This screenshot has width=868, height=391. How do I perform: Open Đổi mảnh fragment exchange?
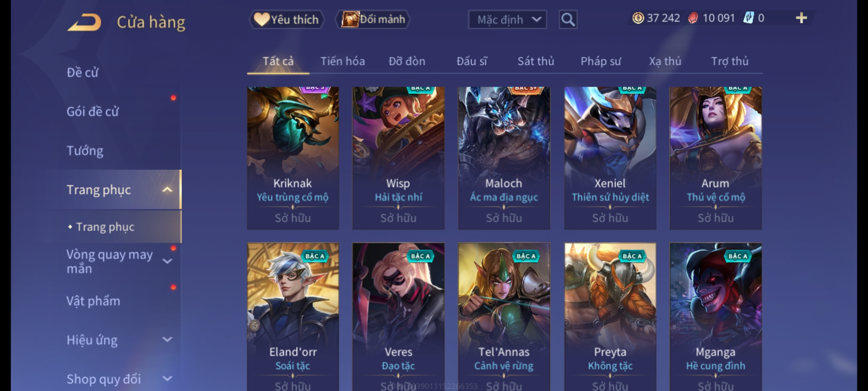pyautogui.click(x=373, y=19)
